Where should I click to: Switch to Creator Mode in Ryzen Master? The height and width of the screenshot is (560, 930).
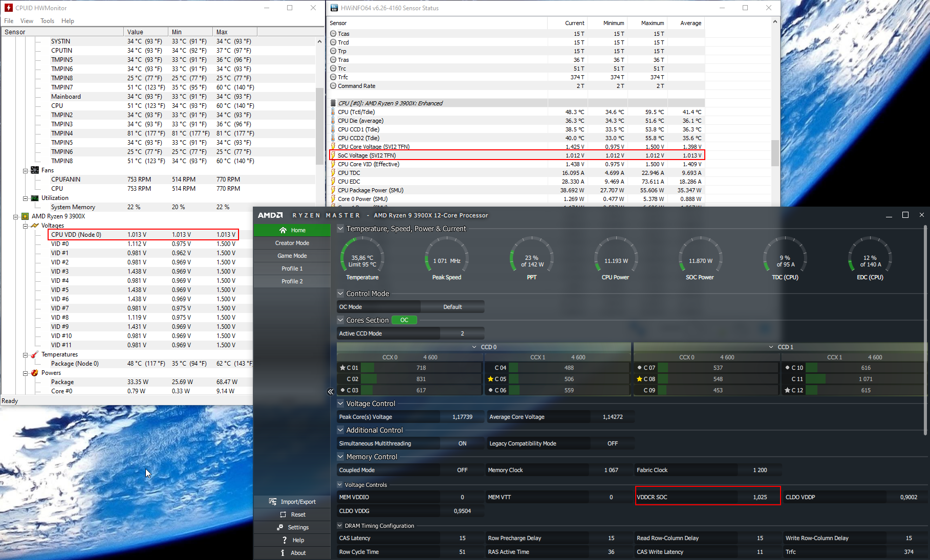point(292,243)
